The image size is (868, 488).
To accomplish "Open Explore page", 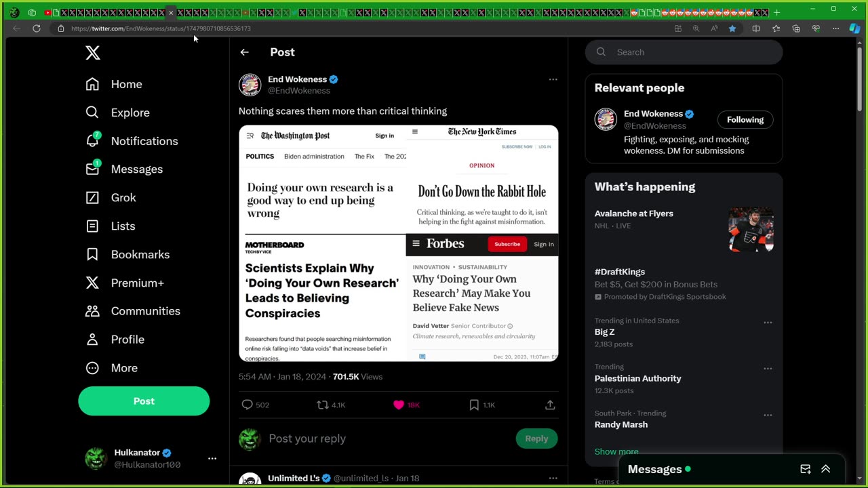I will 117,113.
